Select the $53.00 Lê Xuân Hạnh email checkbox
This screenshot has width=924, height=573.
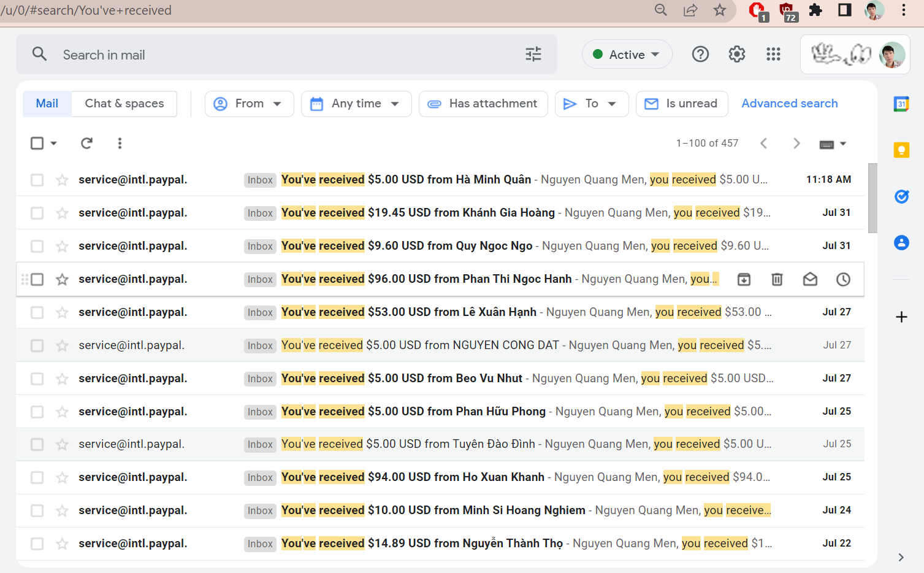[x=37, y=312]
